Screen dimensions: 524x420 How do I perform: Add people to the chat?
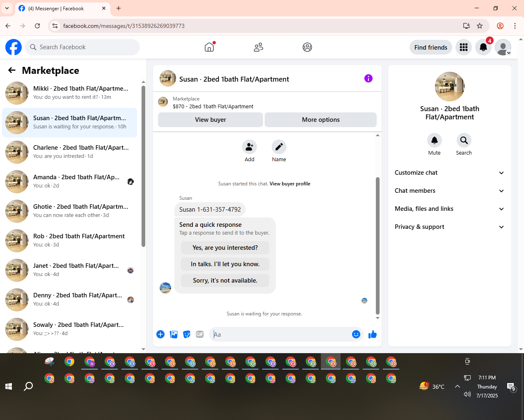(x=249, y=147)
